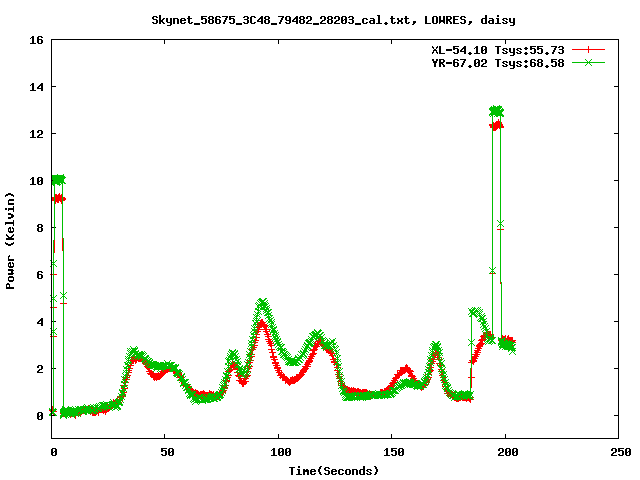Click the red XL legend line sample

pos(588,50)
